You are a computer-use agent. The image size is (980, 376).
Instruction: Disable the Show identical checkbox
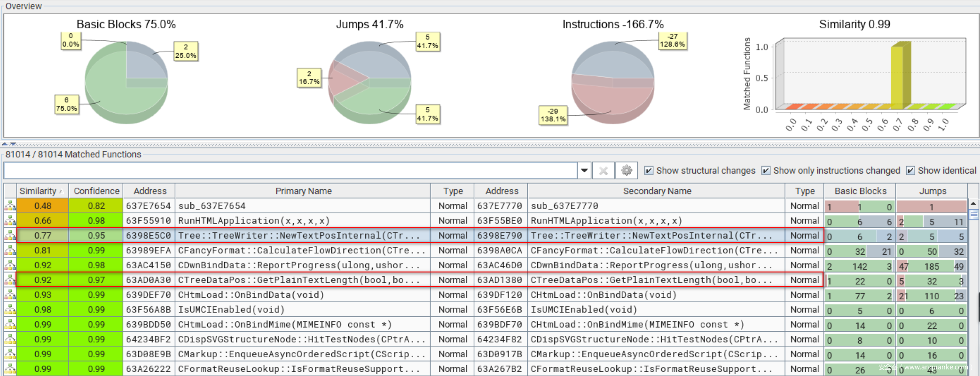pos(910,170)
